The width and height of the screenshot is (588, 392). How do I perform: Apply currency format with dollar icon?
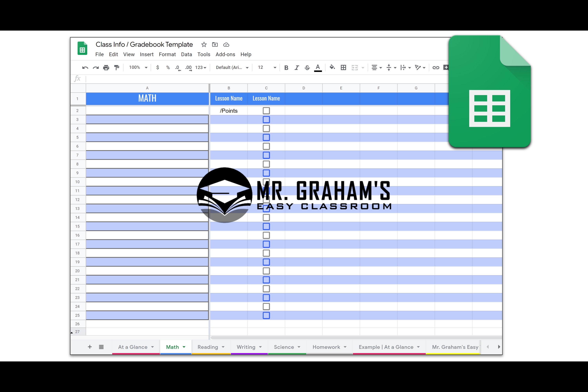coord(158,67)
